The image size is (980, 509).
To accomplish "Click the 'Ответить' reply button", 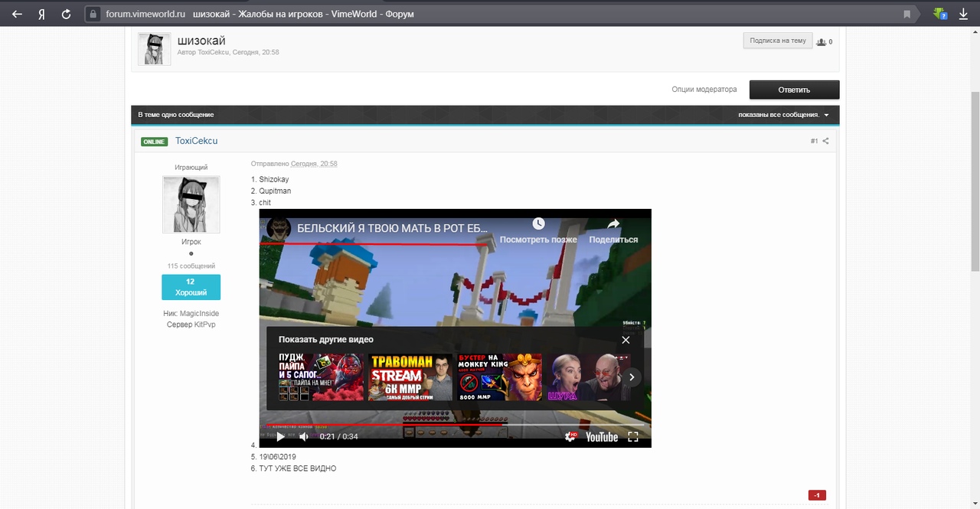I will tap(794, 90).
